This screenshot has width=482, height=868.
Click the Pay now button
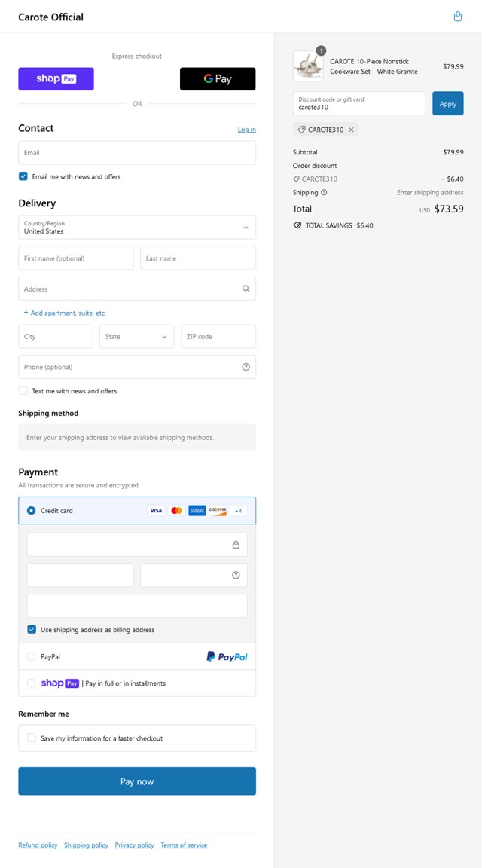[137, 781]
